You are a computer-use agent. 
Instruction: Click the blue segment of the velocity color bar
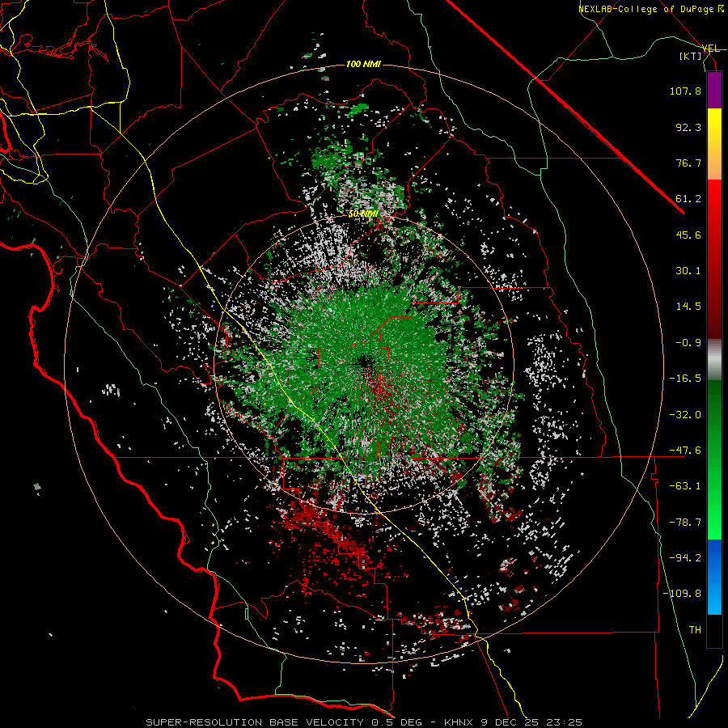714,577
